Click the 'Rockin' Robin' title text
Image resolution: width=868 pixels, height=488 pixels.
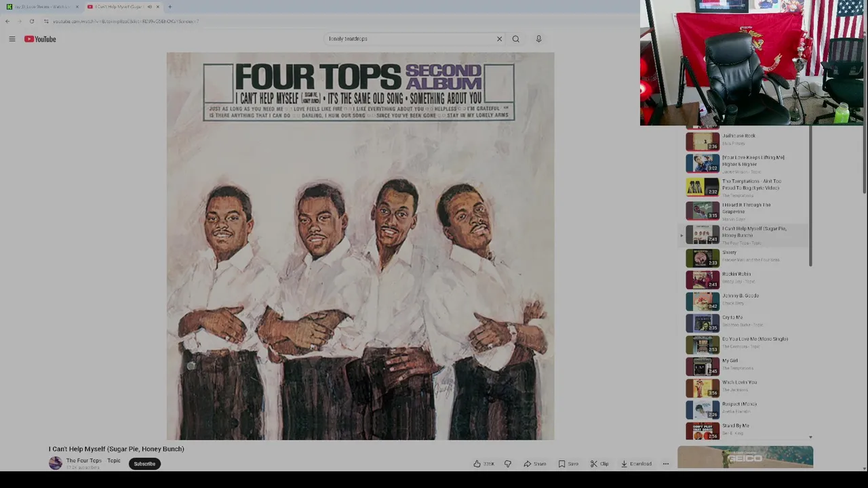coord(736,274)
